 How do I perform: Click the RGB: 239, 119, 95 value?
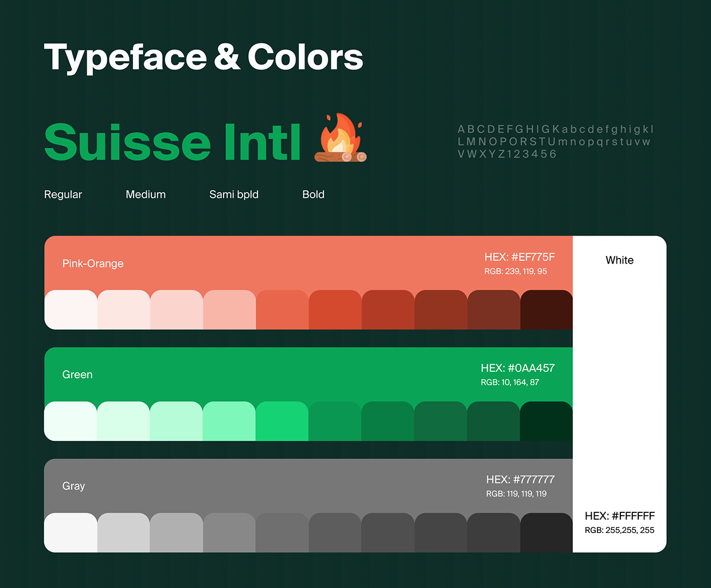[x=515, y=271]
